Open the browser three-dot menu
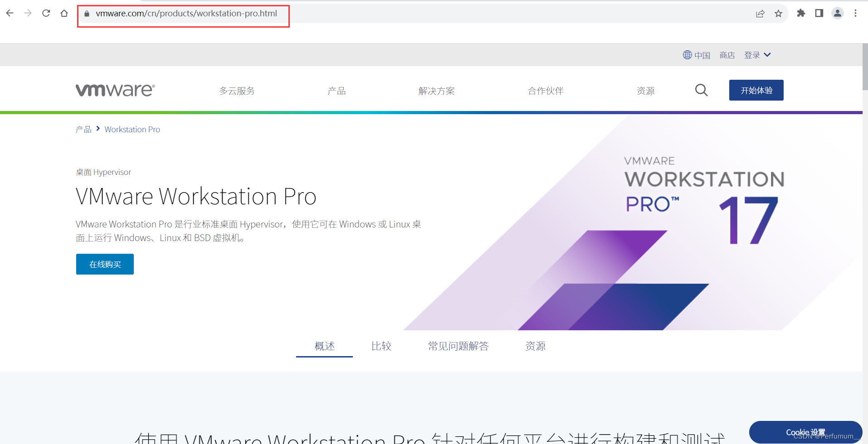 [856, 13]
